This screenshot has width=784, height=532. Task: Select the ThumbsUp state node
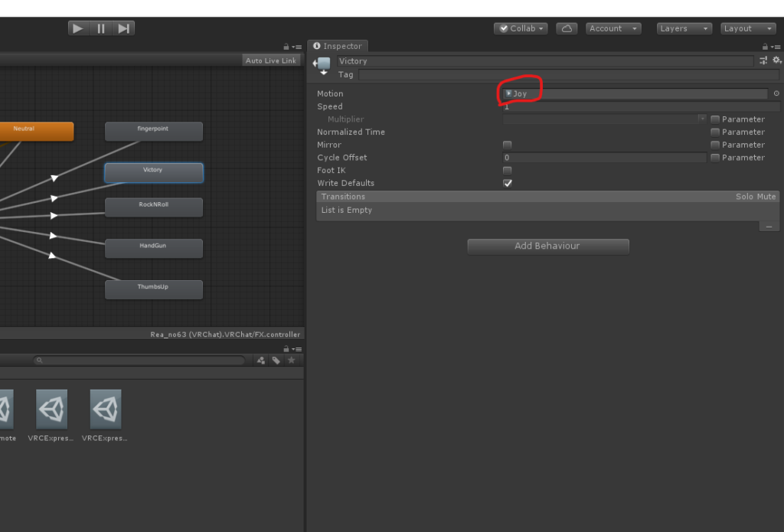153,289
